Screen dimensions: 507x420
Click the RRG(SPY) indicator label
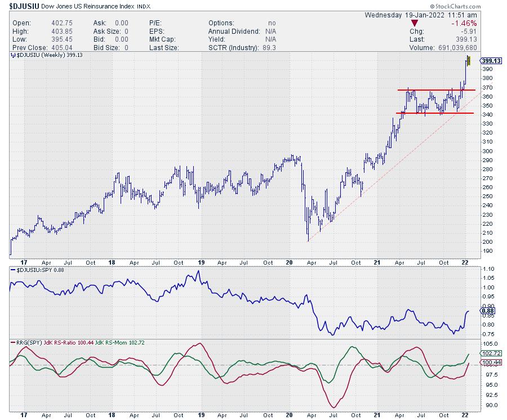coord(24,342)
